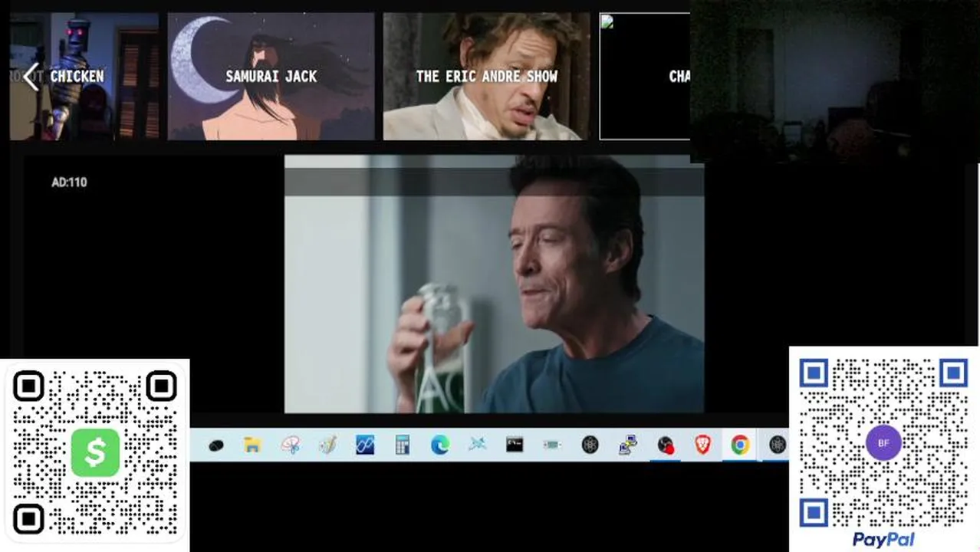Go back with the left carousel arrow
The width and height of the screenshot is (980, 552).
pyautogui.click(x=31, y=77)
